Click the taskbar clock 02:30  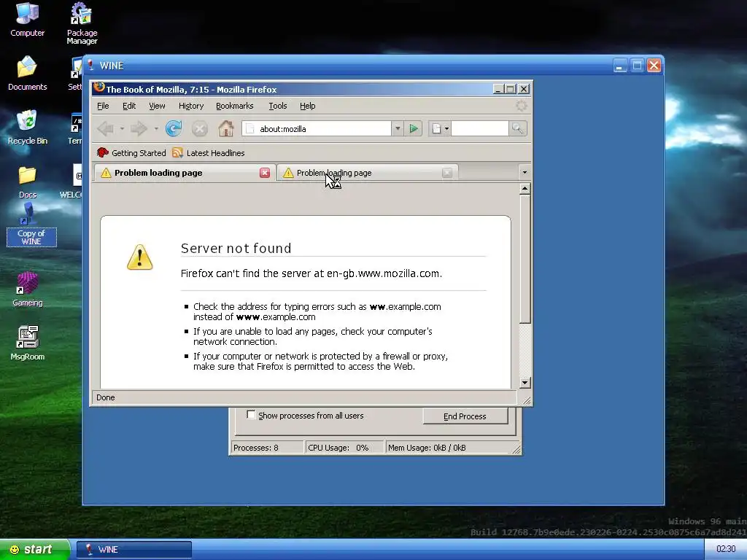(726, 549)
